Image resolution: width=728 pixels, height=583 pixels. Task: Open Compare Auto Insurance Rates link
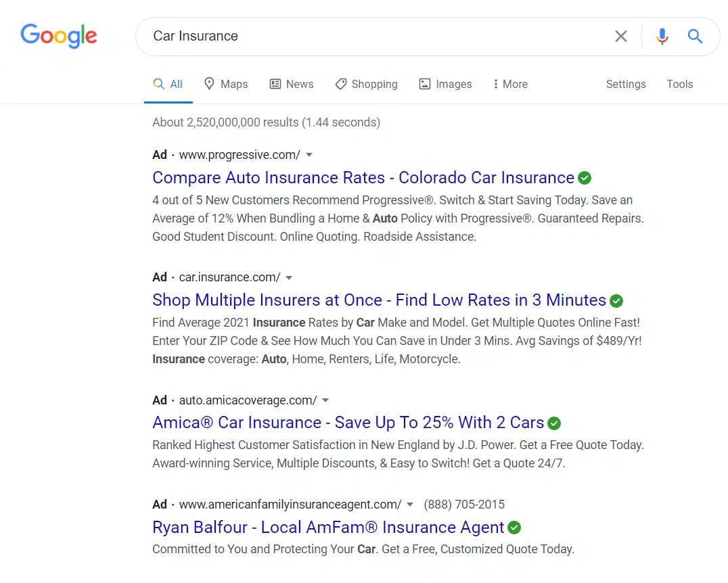click(x=363, y=178)
